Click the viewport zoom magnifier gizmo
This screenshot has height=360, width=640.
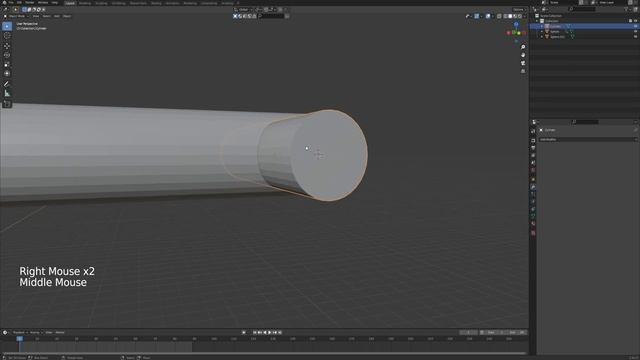point(523,47)
